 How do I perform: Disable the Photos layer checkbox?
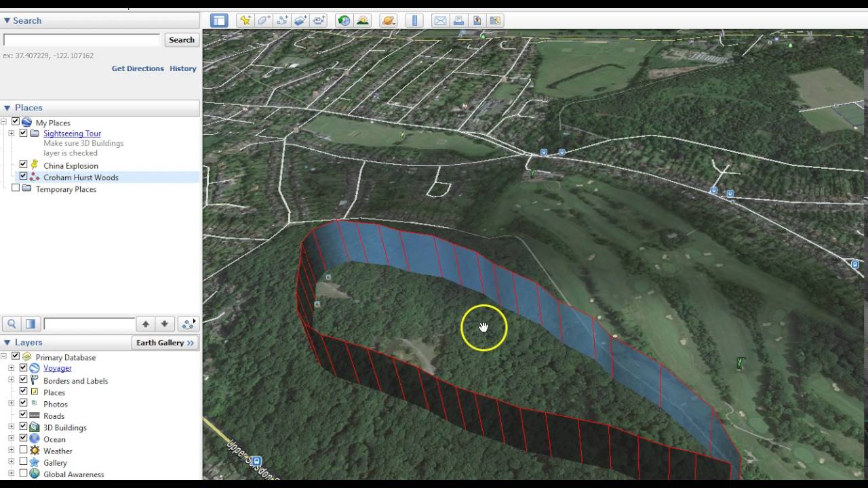[24, 403]
